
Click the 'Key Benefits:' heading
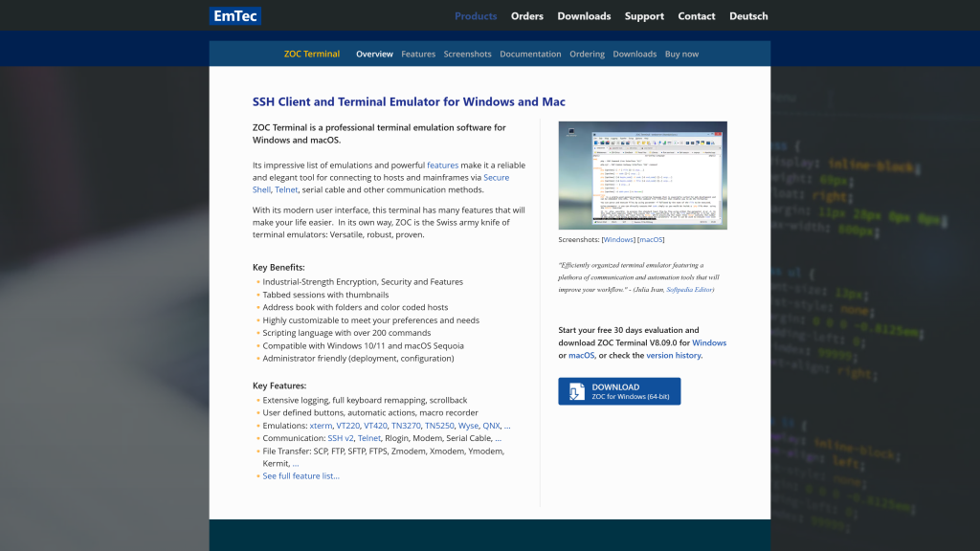coord(278,268)
